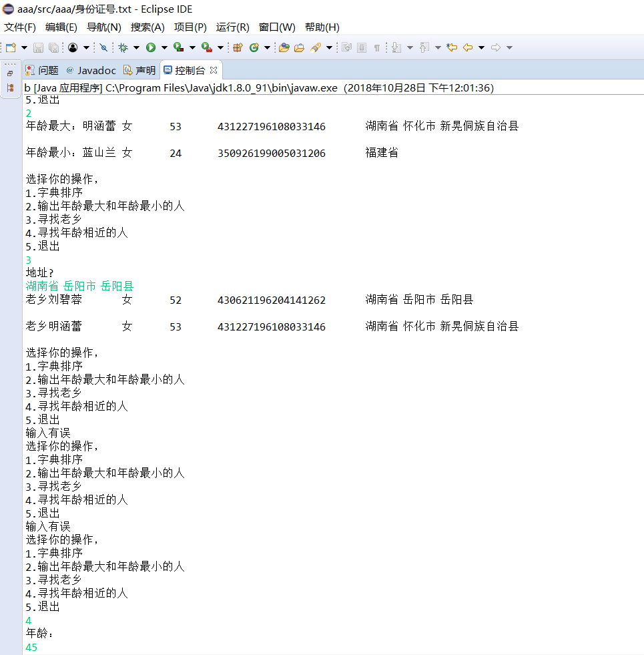
Task: Toggle the Word Wrap icon
Action: 346,47
